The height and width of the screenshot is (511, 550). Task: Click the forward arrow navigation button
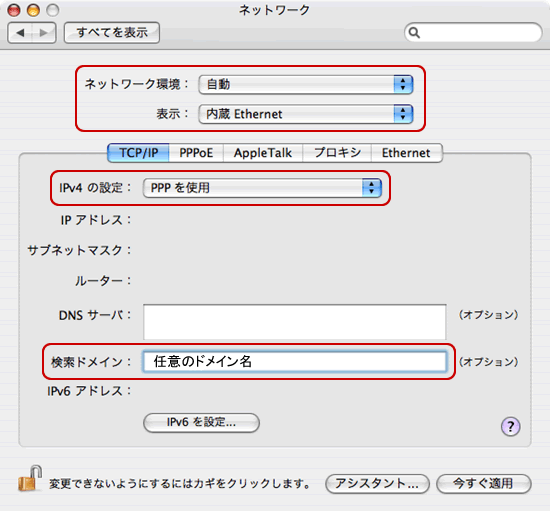[x=44, y=33]
